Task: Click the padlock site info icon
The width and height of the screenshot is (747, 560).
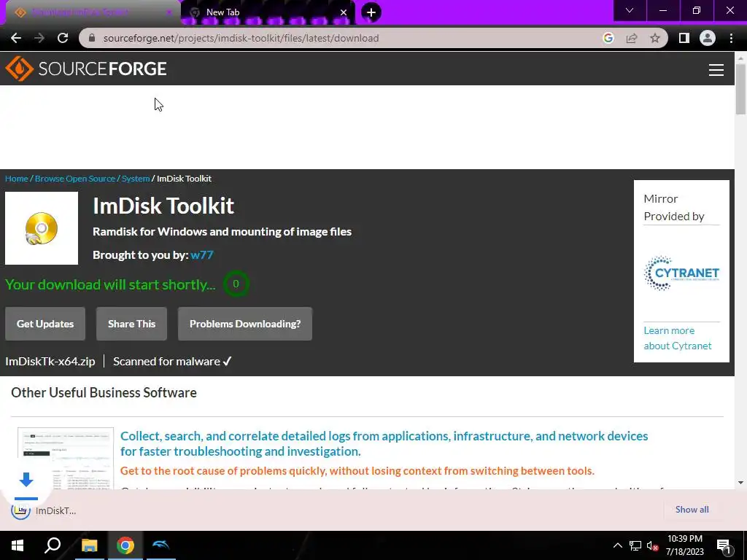Action: (93, 38)
